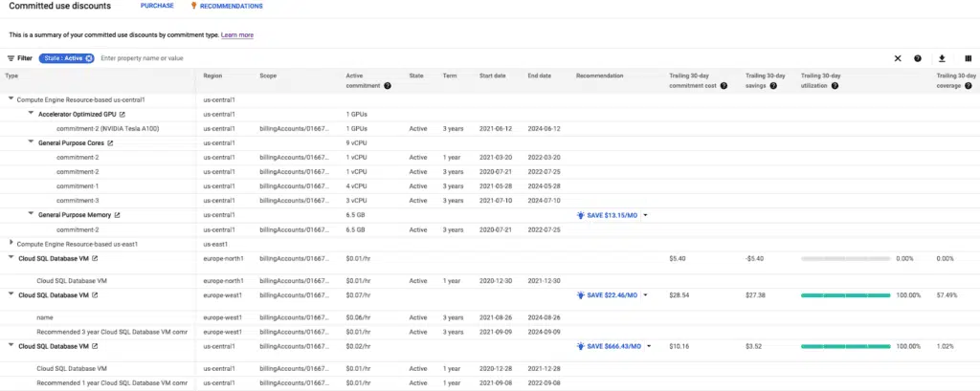The image size is (980, 391).
Task: Click the 0.00% utilization bar for europe-north1
Action: pyautogui.click(x=846, y=258)
